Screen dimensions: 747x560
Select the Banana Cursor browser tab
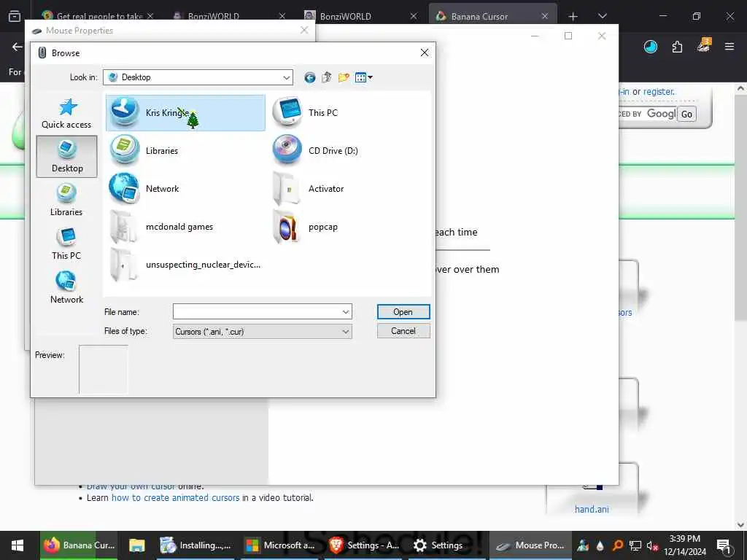click(x=492, y=17)
